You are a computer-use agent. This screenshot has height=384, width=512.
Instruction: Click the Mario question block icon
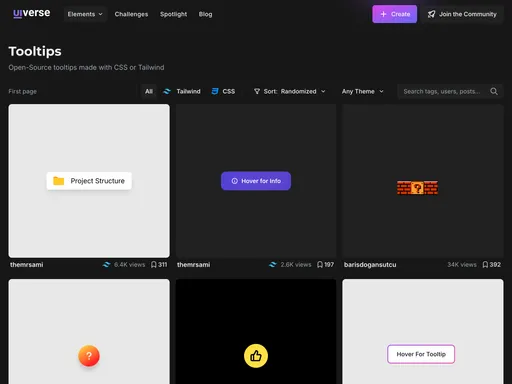coord(417,188)
